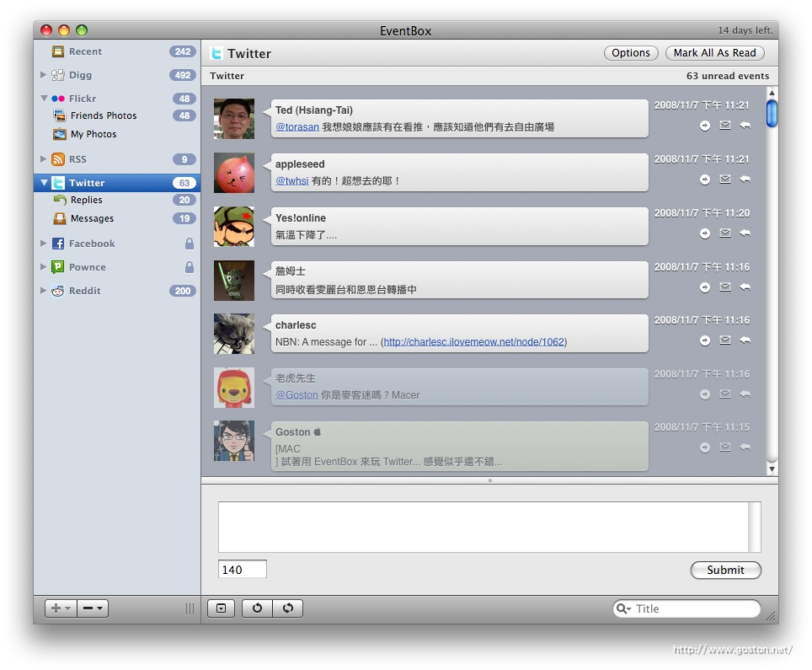Click the Yes!online tweet text 氣溫下降了....
Image resolution: width=812 pixels, height=670 pixels.
click(x=306, y=235)
